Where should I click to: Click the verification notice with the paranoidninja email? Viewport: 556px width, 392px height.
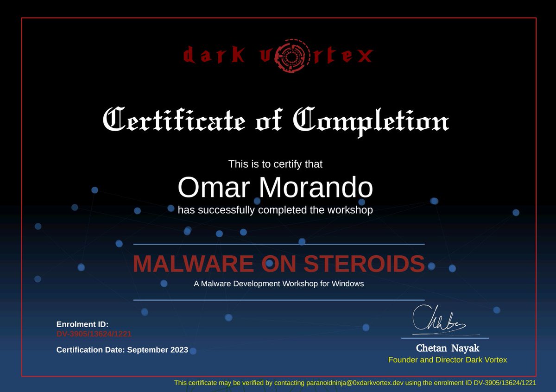coord(355,383)
